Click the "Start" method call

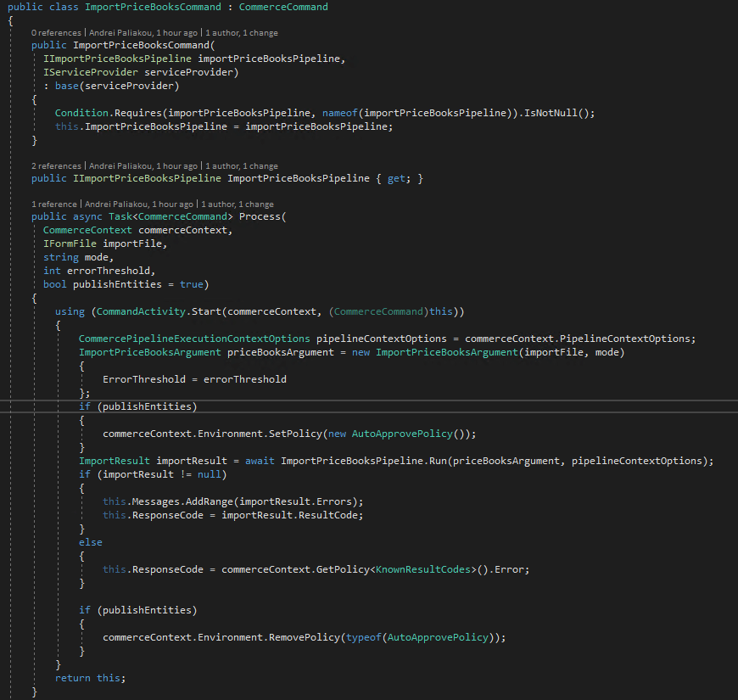206,311
